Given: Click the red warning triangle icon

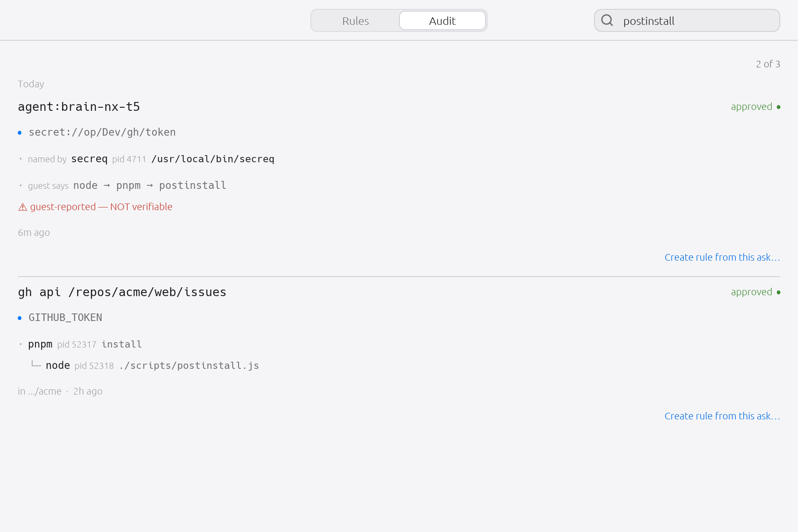Looking at the screenshot, I should (x=23, y=207).
